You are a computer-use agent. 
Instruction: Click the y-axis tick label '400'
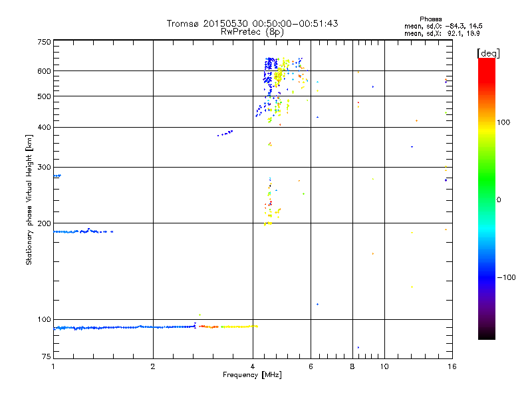point(44,128)
